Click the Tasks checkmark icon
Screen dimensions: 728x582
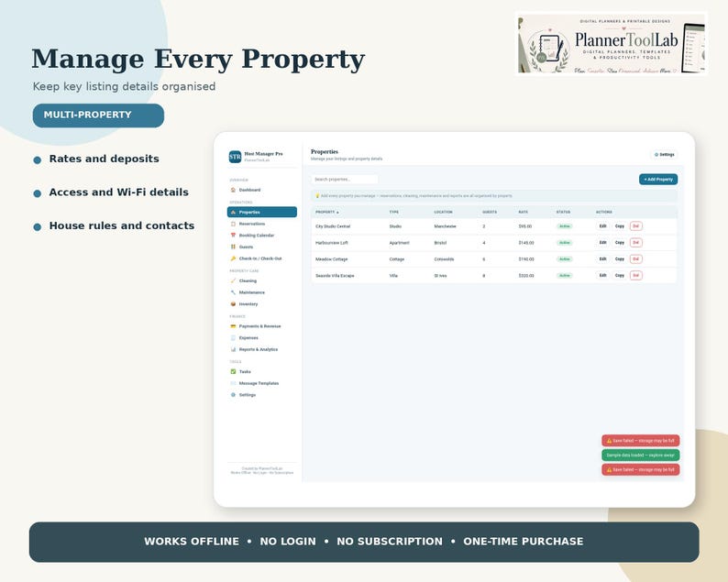coord(233,372)
